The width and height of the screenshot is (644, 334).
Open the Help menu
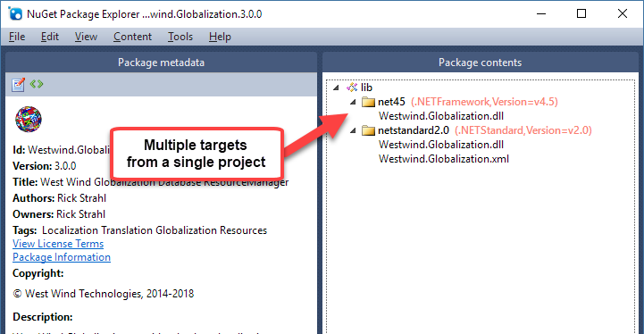220,37
